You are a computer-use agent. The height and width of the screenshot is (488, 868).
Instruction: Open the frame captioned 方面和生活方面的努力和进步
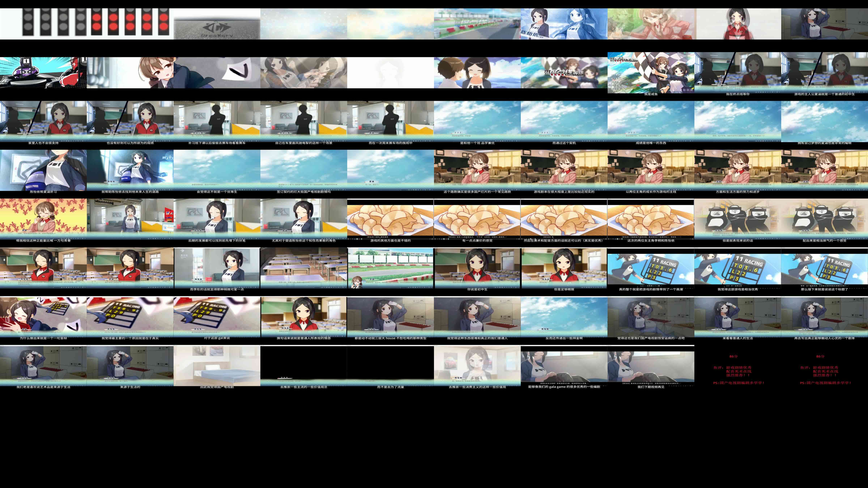click(x=738, y=170)
